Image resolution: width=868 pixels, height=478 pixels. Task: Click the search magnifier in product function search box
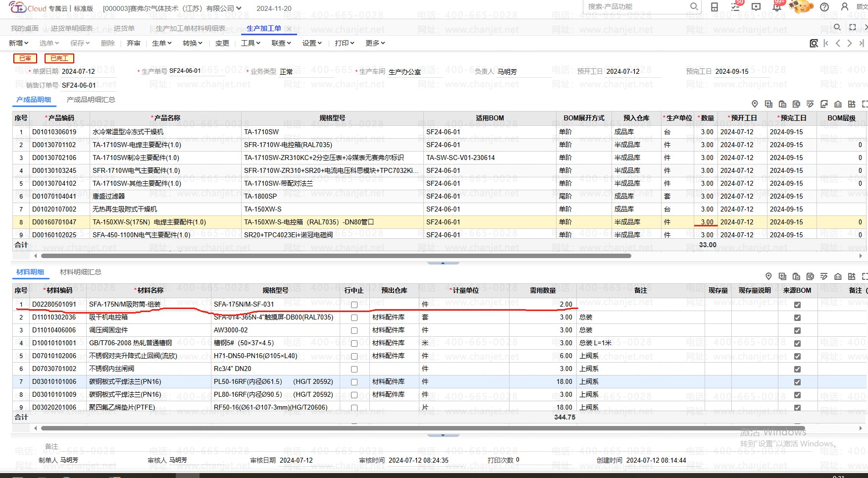pyautogui.click(x=694, y=6)
